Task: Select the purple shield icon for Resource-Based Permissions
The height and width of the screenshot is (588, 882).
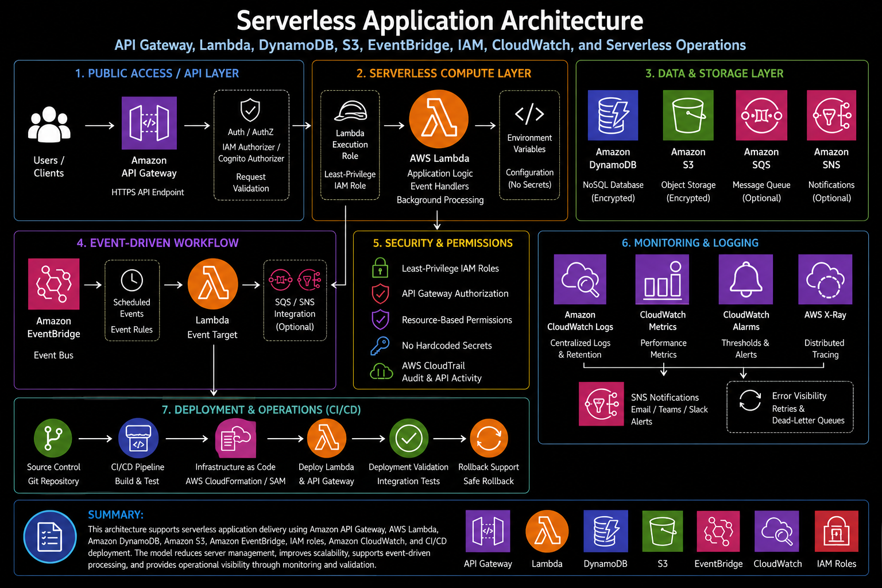Action: coord(380,320)
